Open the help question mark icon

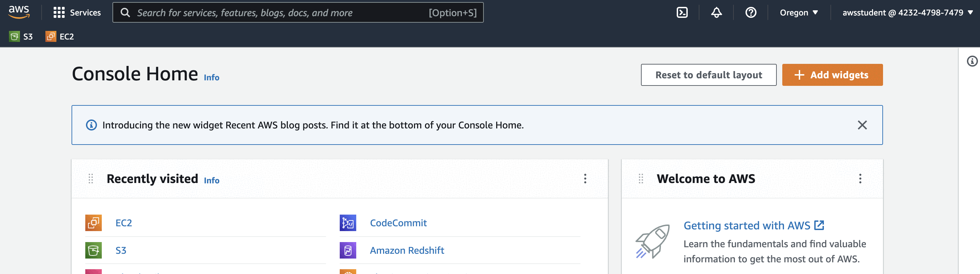(x=750, y=13)
